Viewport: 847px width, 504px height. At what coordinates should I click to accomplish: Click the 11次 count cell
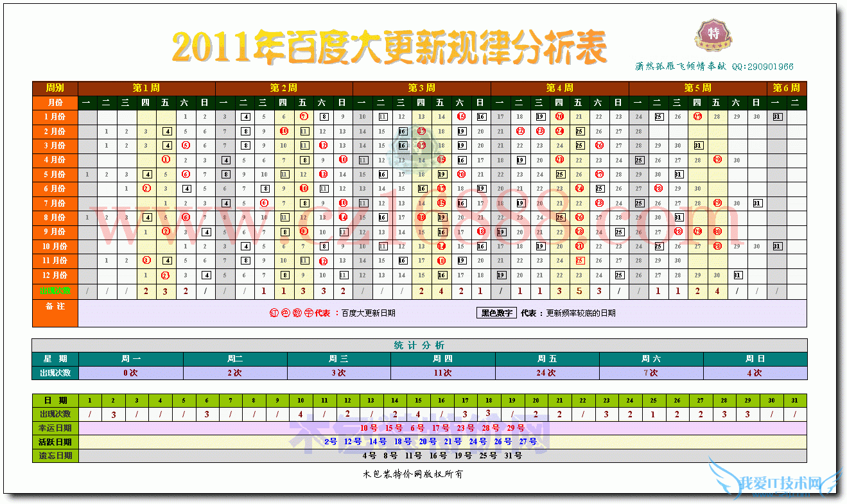click(x=442, y=373)
